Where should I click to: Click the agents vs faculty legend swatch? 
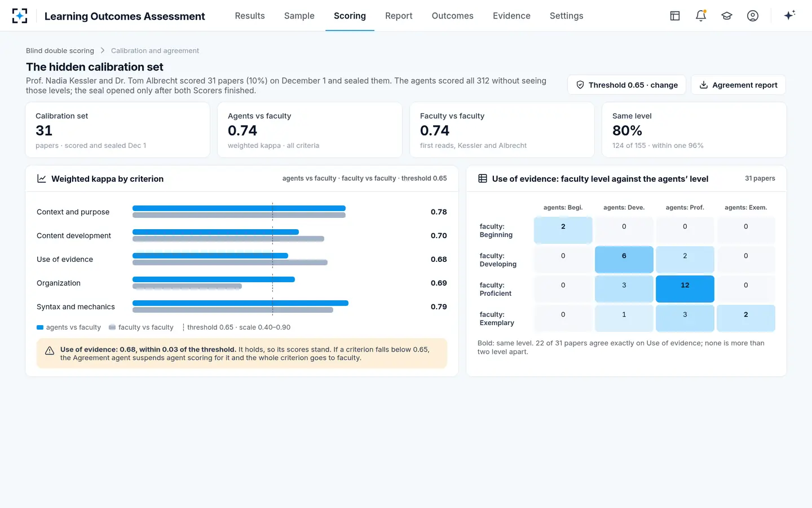coord(40,327)
